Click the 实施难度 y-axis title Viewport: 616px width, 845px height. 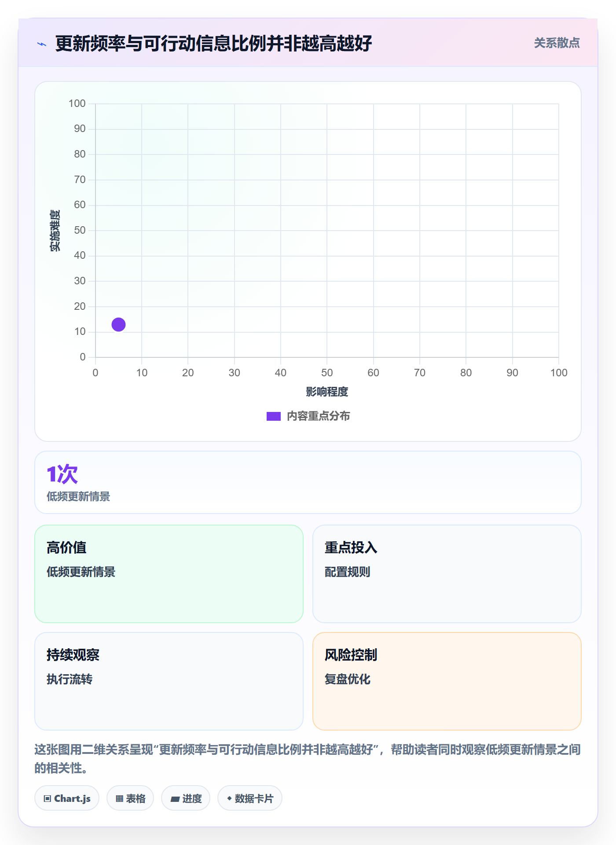pos(55,231)
